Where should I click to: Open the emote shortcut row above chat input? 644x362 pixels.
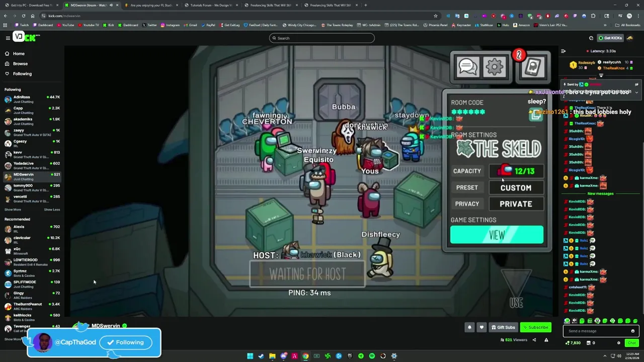click(x=601, y=321)
